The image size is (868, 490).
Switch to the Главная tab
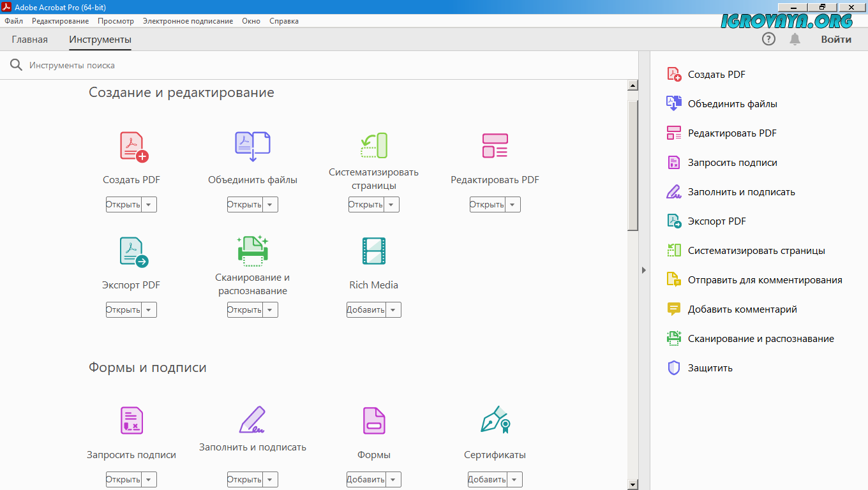coord(30,40)
